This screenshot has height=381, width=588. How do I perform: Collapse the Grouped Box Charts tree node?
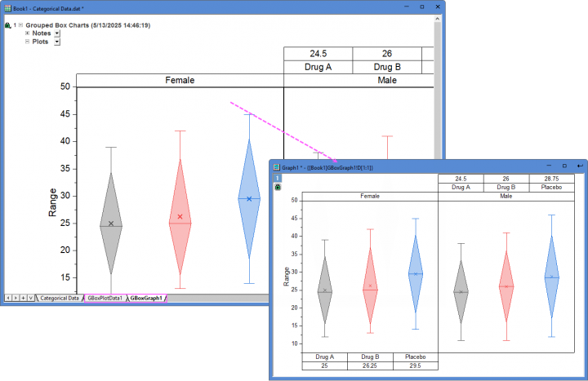pyautogui.click(x=20, y=25)
